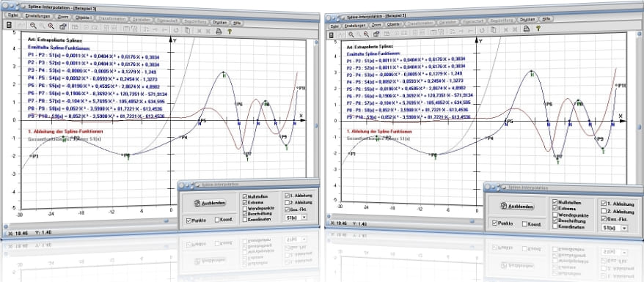Click point label P9 in right graph
This screenshot has height=282, width=644.
(x=601, y=139)
